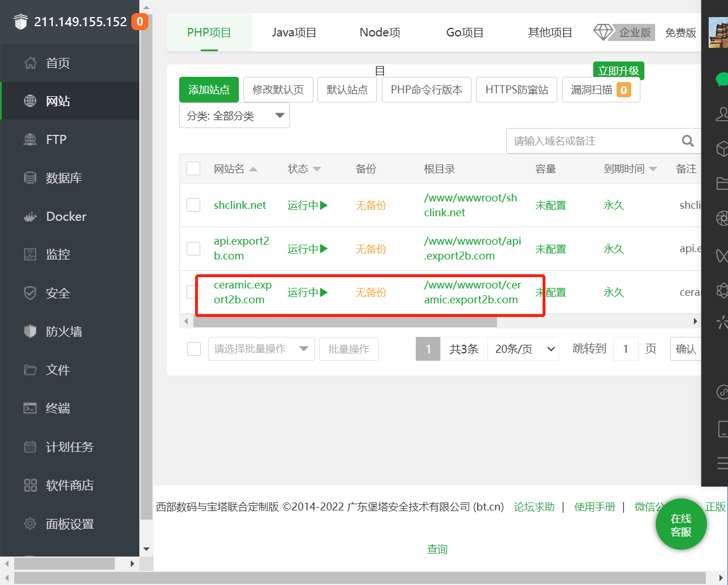
Task: Check the api.export2b.com row checkbox
Action: [193, 249]
